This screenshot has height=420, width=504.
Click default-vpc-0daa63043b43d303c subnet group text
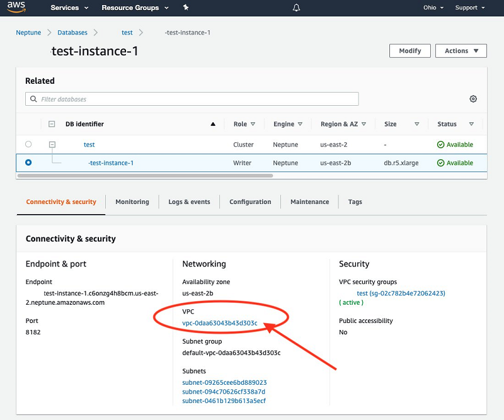(x=231, y=353)
